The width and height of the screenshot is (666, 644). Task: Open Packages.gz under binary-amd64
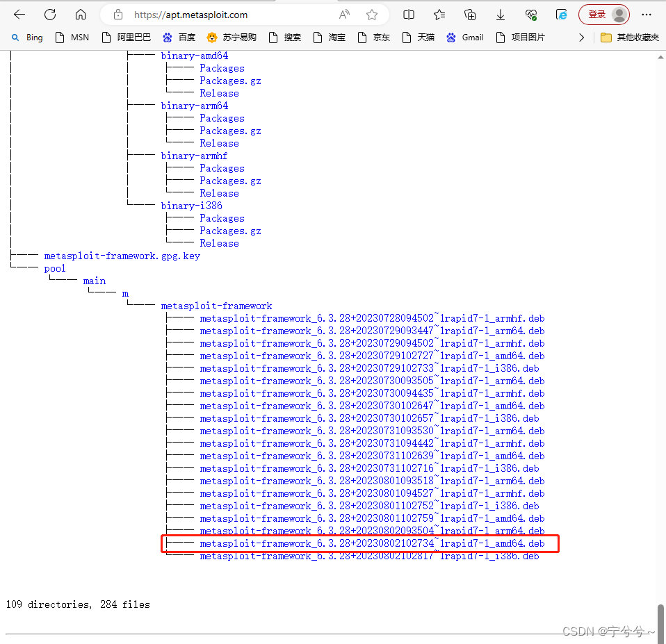click(x=230, y=81)
